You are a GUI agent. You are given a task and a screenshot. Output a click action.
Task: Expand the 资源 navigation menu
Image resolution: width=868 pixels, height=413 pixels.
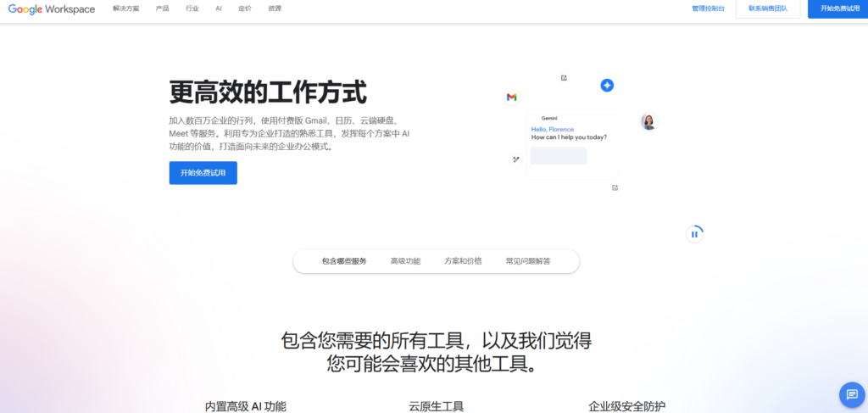(275, 8)
